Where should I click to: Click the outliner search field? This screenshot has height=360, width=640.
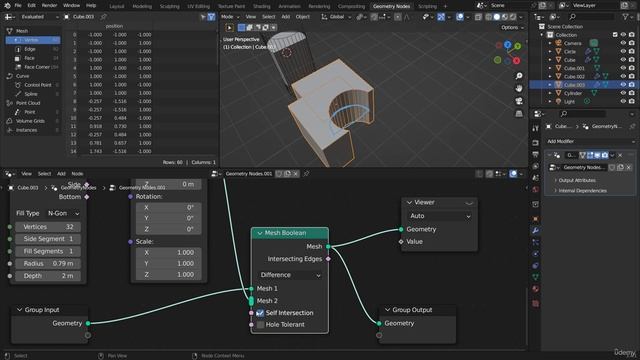[591, 17]
